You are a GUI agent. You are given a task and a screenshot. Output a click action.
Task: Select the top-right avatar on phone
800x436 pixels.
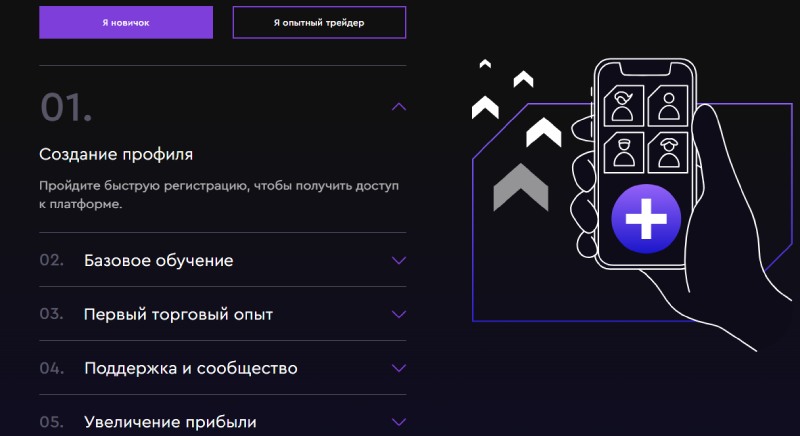click(x=668, y=106)
